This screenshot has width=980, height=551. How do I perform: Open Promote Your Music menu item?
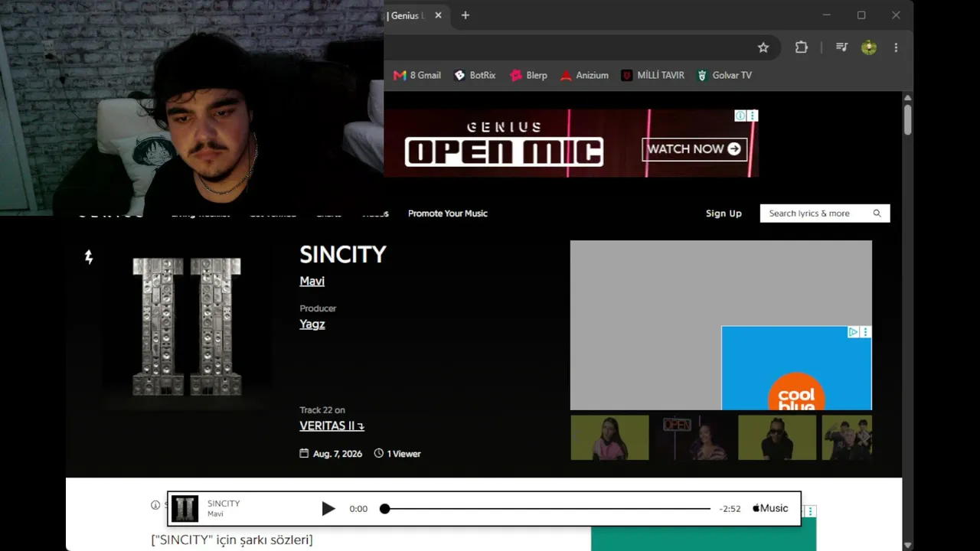pyautogui.click(x=448, y=214)
